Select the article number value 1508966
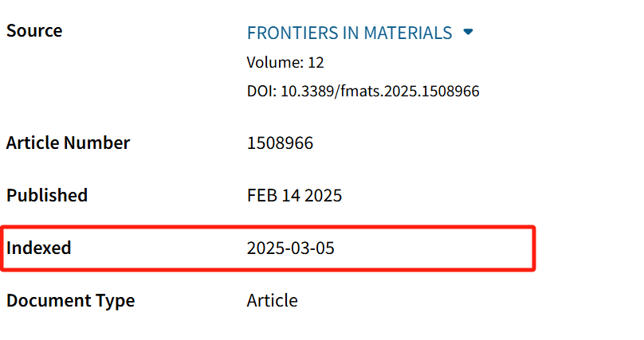 point(280,143)
